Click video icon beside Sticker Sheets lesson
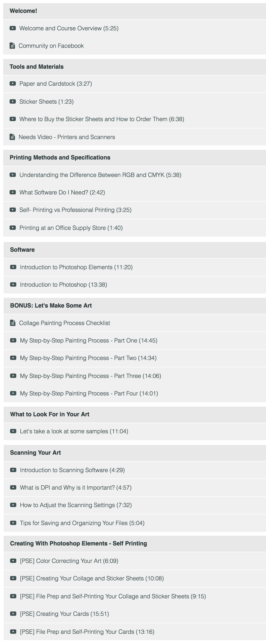 [x=13, y=101]
